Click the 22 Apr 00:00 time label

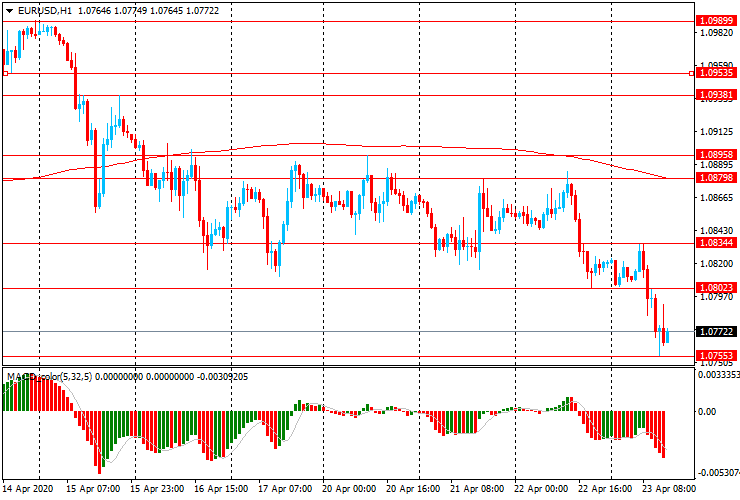coord(541,489)
